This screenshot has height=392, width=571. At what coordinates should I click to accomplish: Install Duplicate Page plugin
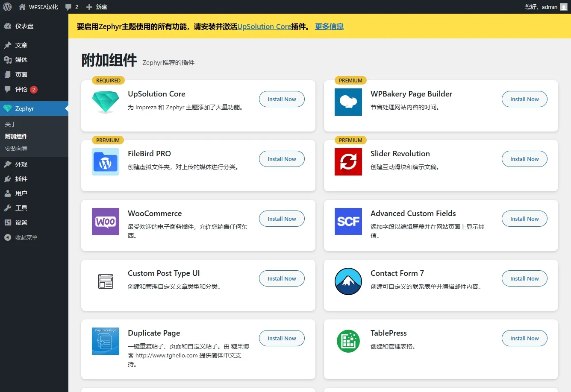(282, 338)
